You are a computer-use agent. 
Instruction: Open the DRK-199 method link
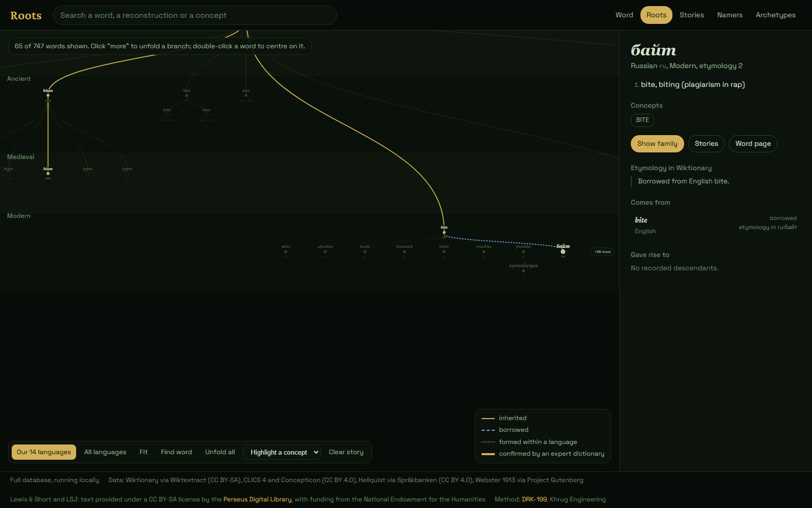[534, 499]
